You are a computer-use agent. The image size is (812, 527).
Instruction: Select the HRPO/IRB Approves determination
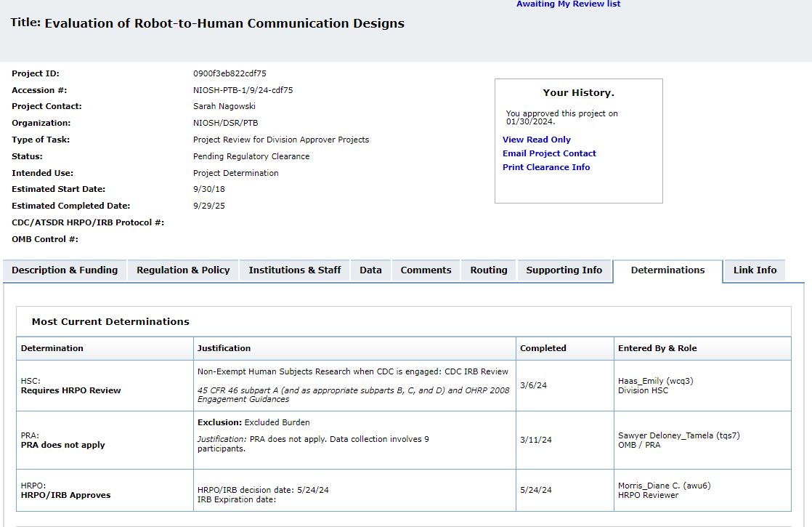point(65,495)
